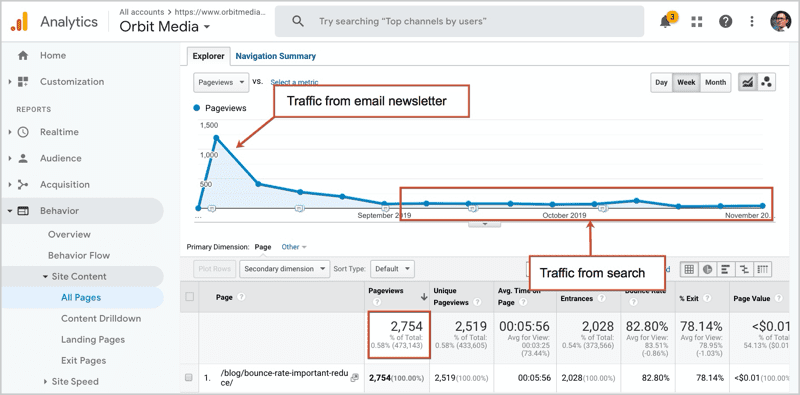Click the Realtime clock icon
This screenshot has height=395, width=800.
23,132
